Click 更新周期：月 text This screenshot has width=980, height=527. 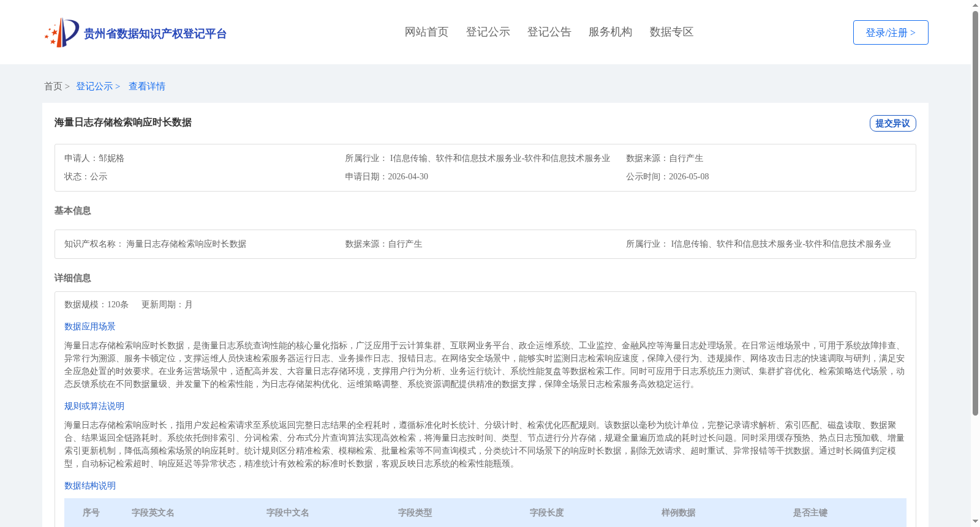click(167, 304)
